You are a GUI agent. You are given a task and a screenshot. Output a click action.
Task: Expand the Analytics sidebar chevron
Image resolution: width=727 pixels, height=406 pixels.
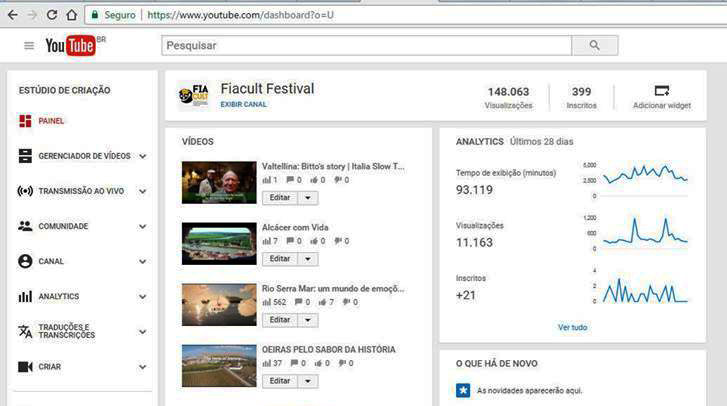click(x=143, y=297)
